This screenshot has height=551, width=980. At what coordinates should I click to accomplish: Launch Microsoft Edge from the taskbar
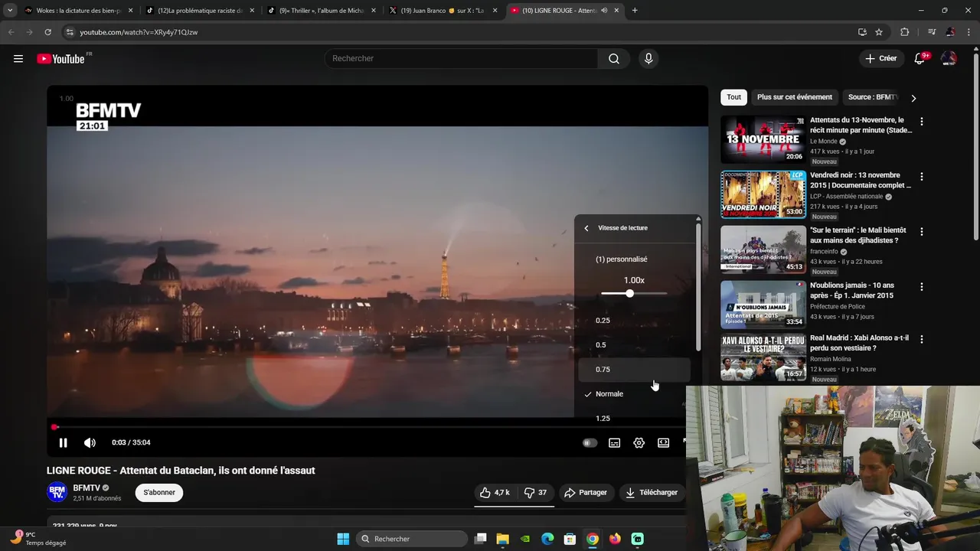[547, 539]
